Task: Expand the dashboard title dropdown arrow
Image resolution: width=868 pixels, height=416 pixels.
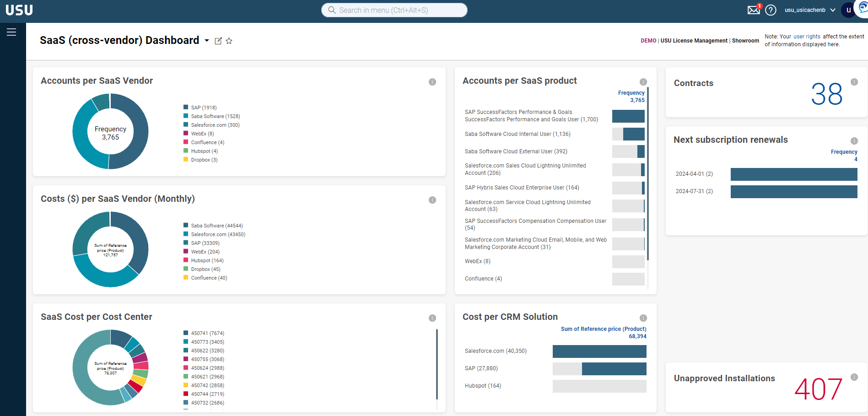Action: point(207,41)
